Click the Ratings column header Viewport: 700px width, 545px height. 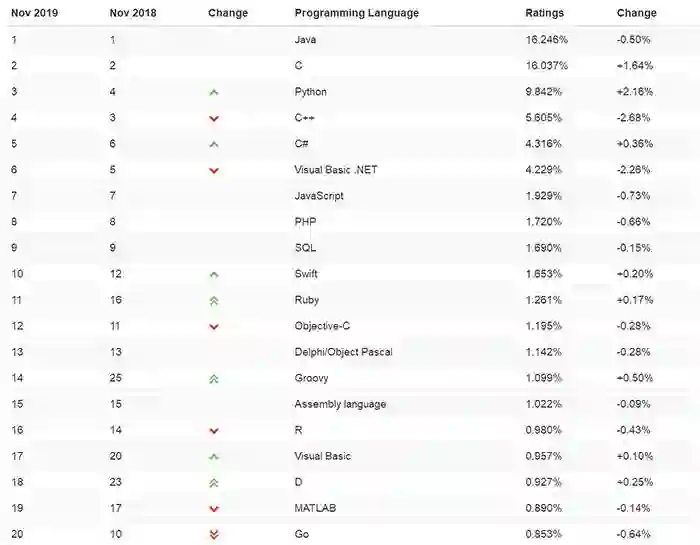point(545,13)
